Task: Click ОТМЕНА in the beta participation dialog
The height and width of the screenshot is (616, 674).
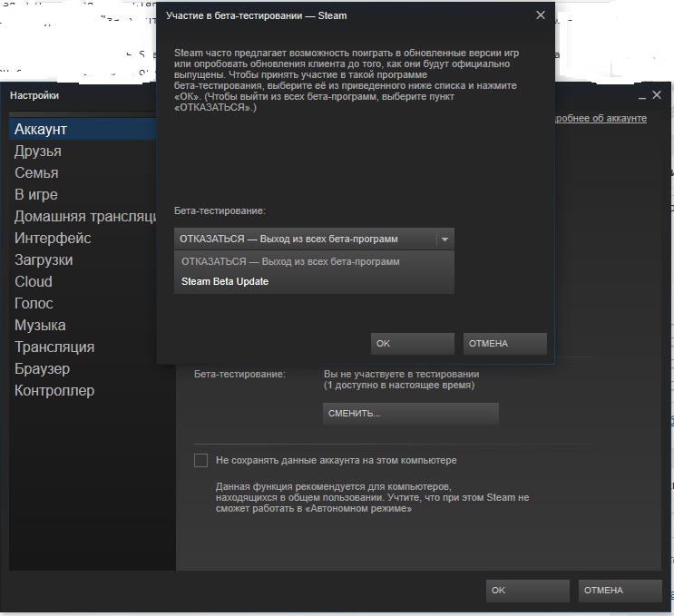Action: 504,344
